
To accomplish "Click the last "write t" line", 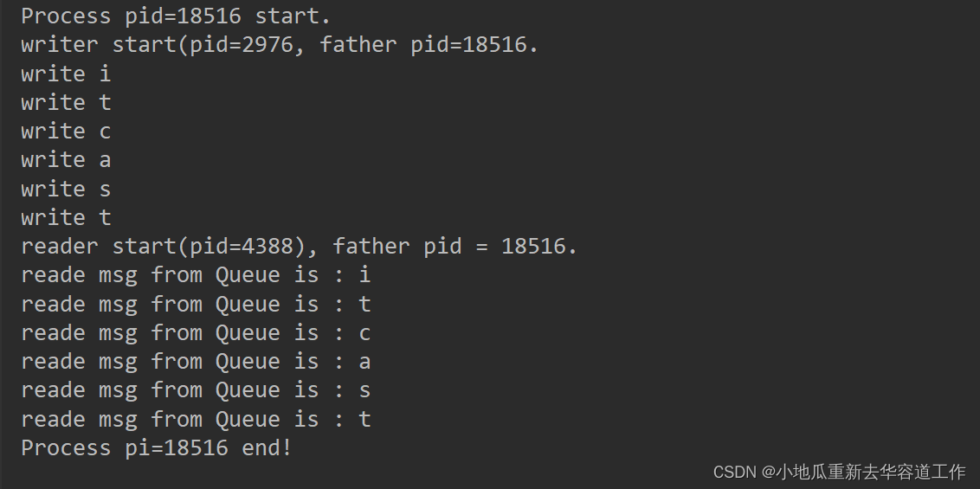I will pos(66,217).
